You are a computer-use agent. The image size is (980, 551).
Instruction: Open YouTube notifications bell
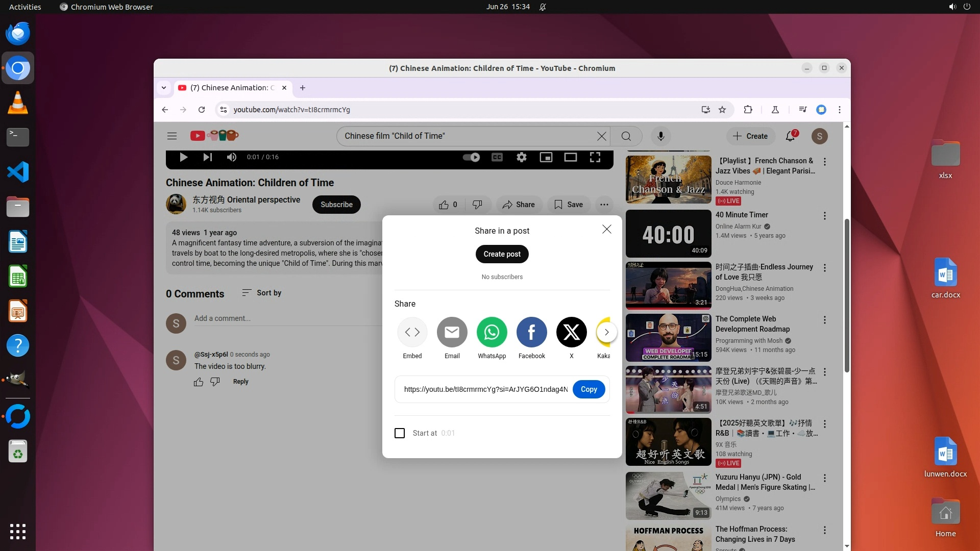790,136
